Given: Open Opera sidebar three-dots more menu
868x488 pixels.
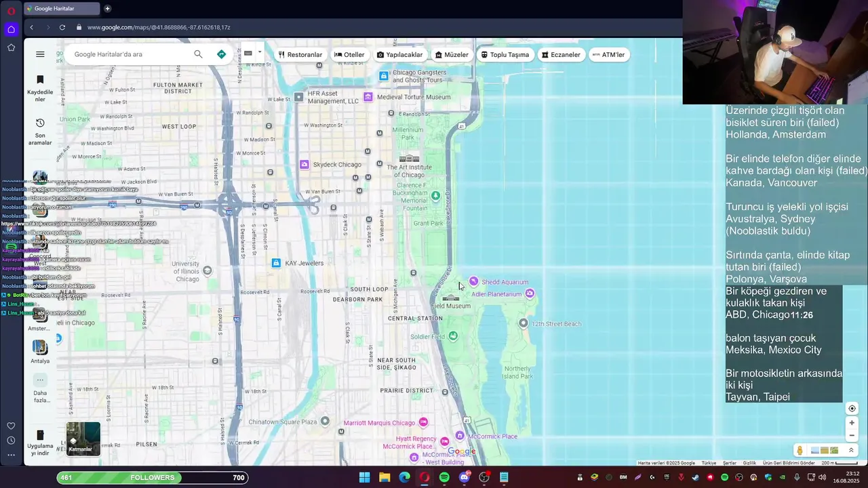Looking at the screenshot, I should [x=11, y=455].
